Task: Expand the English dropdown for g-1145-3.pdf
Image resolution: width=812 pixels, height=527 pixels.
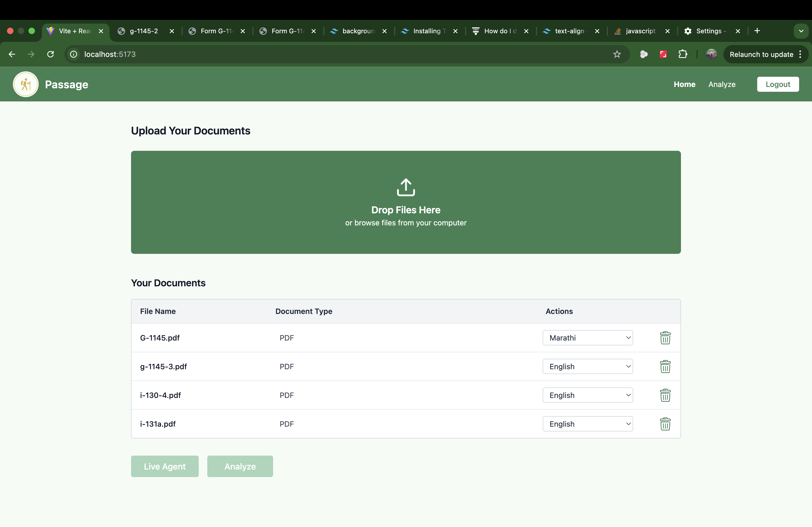Action: click(x=588, y=367)
